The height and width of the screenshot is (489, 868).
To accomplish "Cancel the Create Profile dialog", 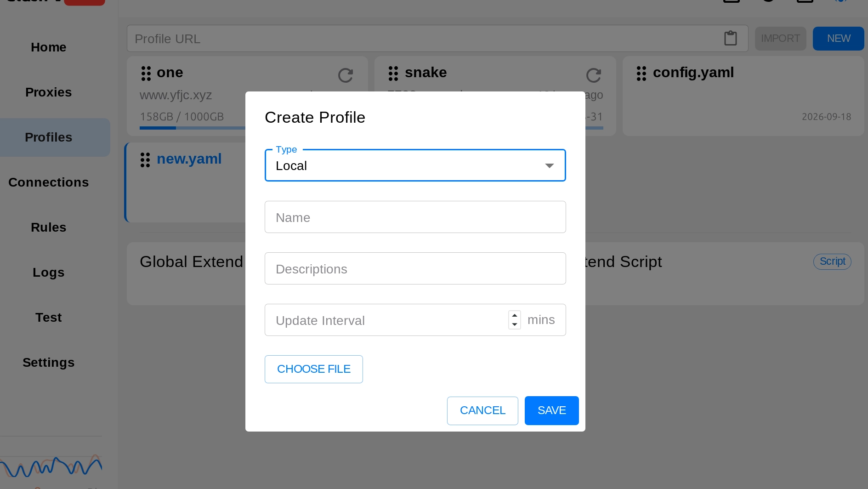I will (x=482, y=410).
